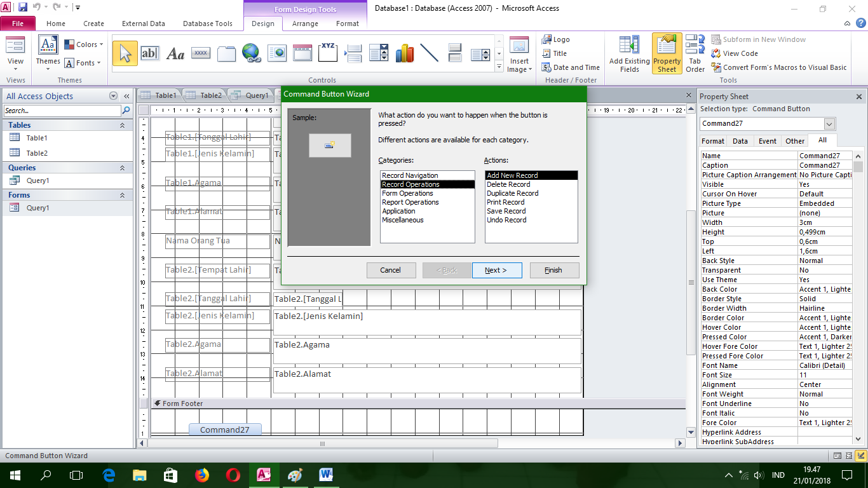The height and width of the screenshot is (488, 868).
Task: Select the Button (xxxx) control
Action: point(201,53)
